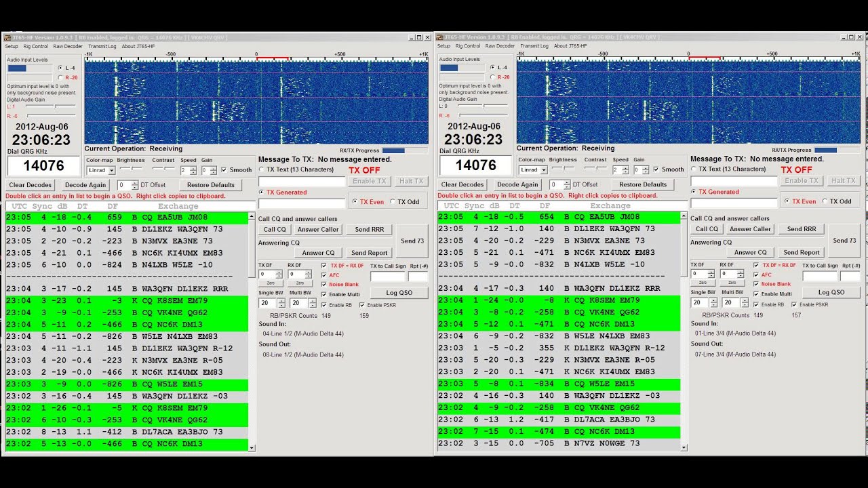Move Contrast slider in right window
The image size is (868, 488).
tap(596, 167)
